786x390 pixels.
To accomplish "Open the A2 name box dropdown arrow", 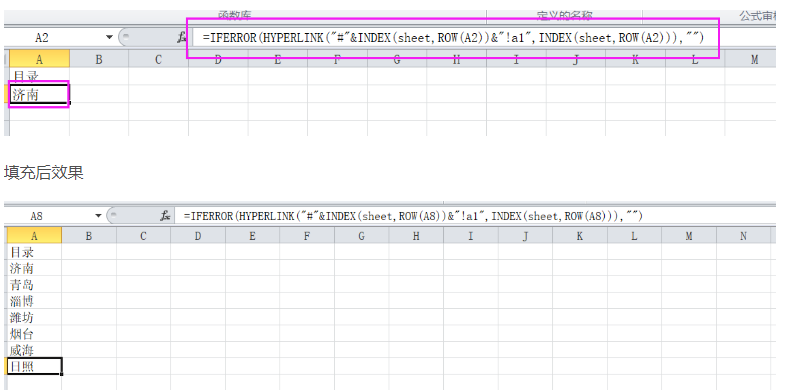I will point(109,38).
